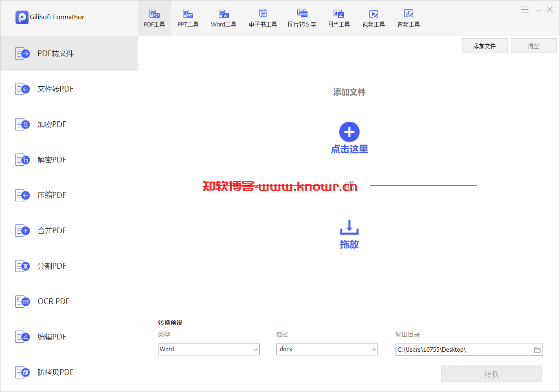Image resolution: width=560 pixels, height=392 pixels.
Task: Click the 解密PDF unlock icon
Action: point(22,160)
